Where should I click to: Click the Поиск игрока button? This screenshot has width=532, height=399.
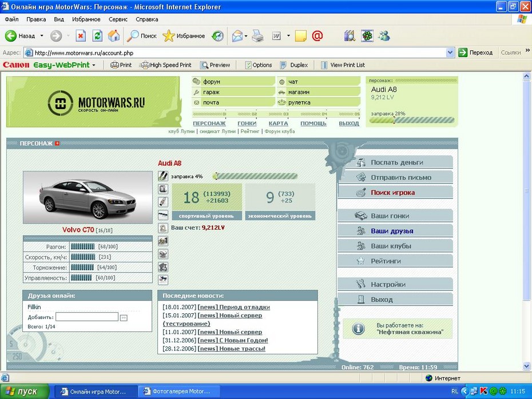pos(392,193)
